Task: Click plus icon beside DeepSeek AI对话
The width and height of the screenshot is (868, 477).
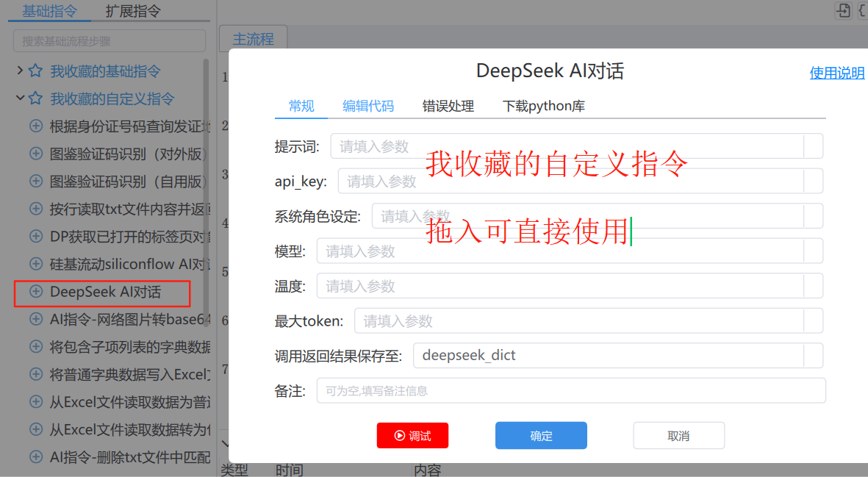Action: [36, 292]
